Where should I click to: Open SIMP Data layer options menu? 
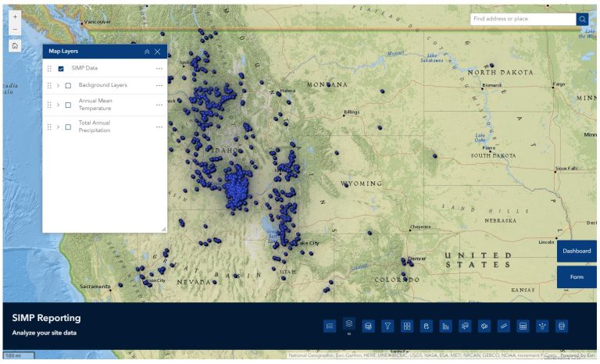159,69
